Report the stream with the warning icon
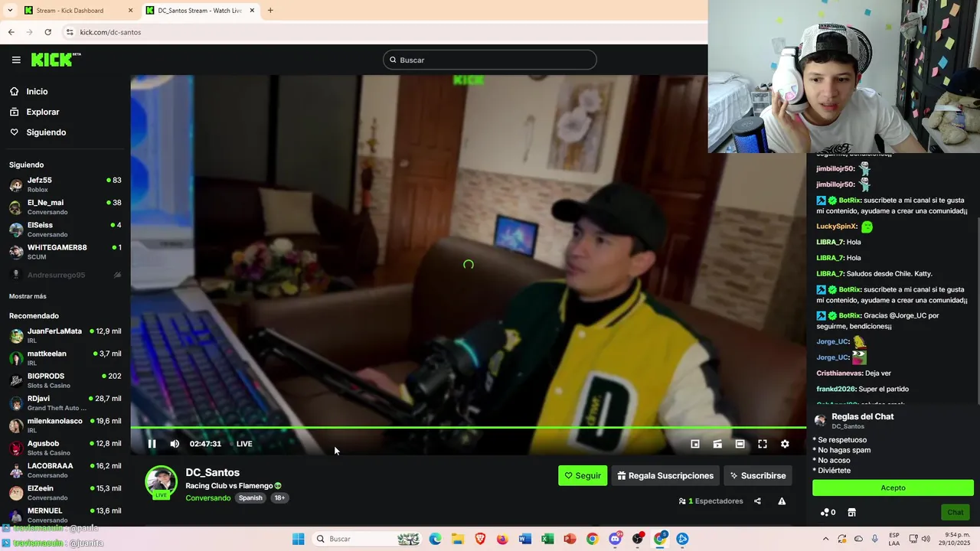 click(782, 501)
